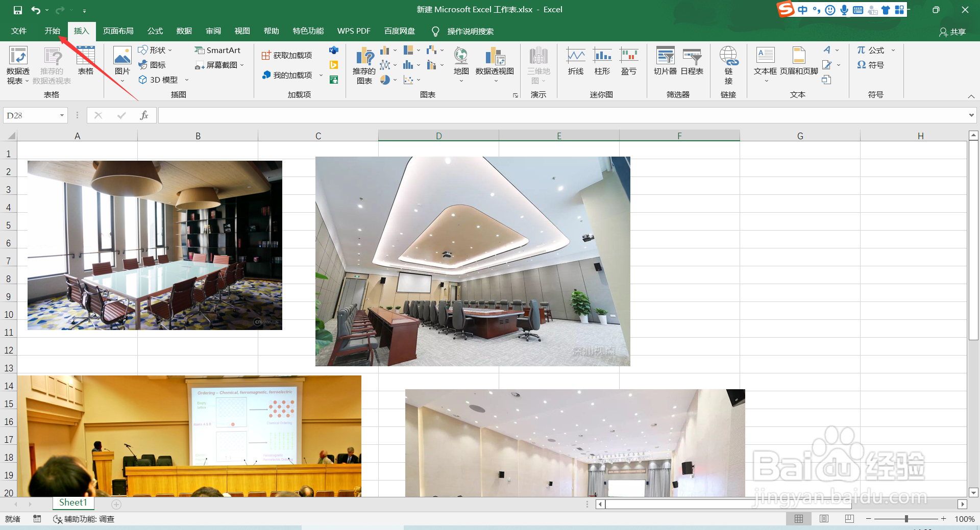Open the Name Box dropdown arrow
The image size is (980, 530).
click(62, 115)
